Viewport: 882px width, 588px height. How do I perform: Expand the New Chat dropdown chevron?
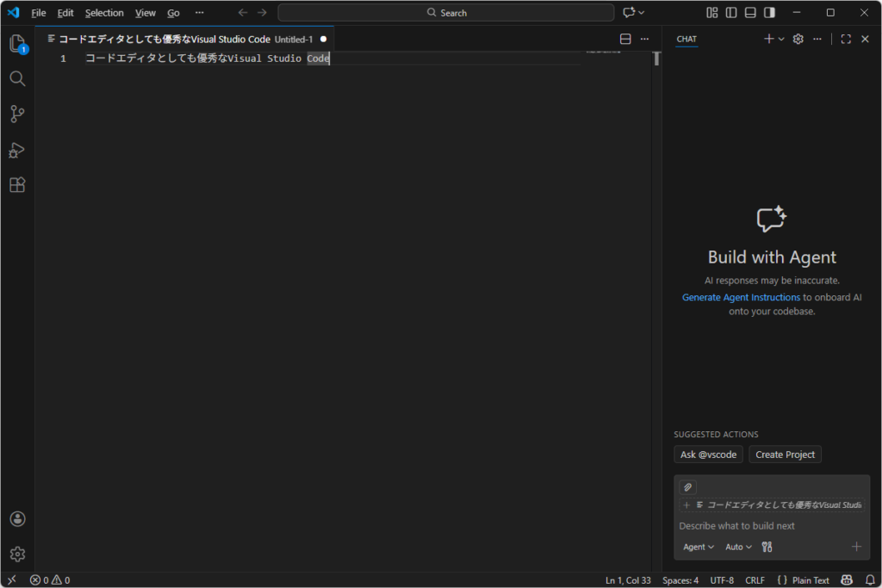click(x=781, y=39)
